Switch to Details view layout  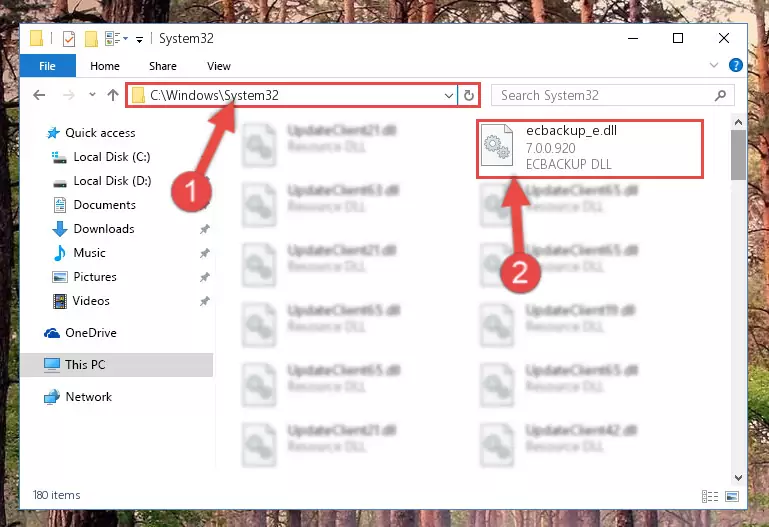tap(710, 497)
